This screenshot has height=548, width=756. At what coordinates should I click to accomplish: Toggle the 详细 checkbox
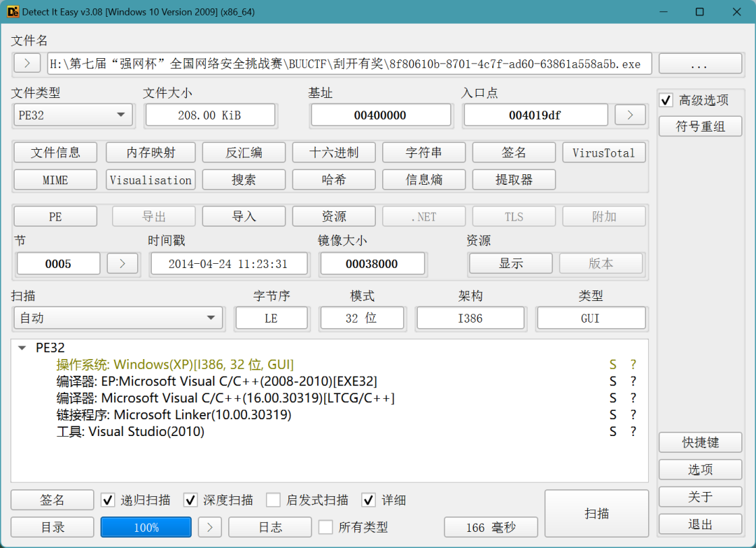pos(369,500)
